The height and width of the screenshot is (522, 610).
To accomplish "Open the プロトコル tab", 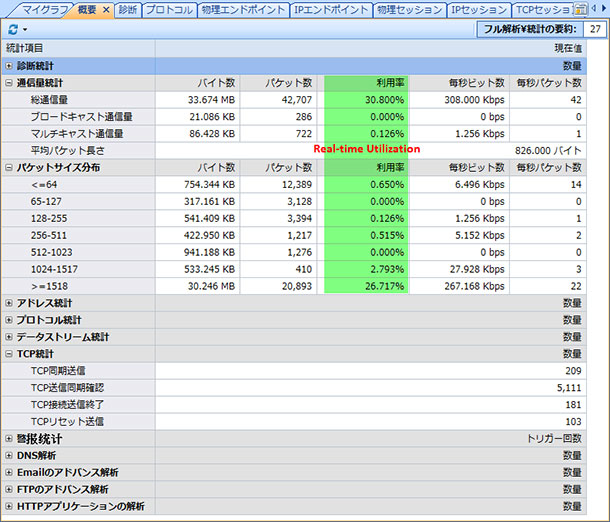I will click(166, 10).
